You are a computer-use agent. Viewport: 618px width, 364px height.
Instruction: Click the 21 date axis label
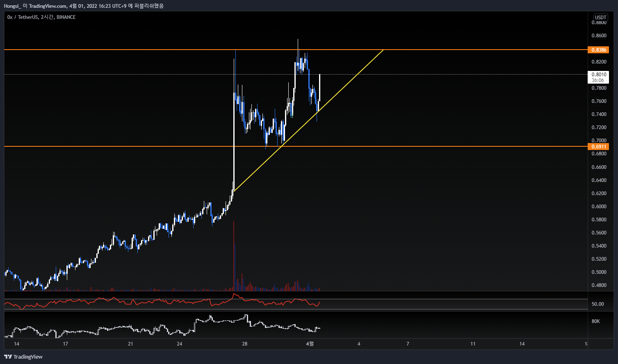[x=130, y=344]
